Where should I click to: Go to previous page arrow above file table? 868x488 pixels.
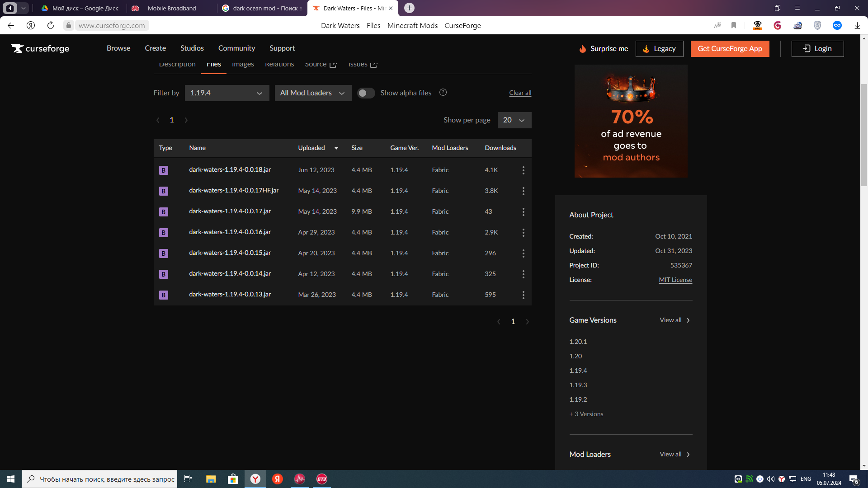[x=158, y=120]
